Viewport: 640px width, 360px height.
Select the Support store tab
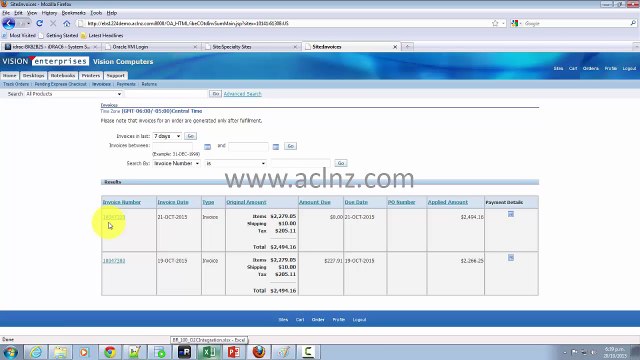116,76
